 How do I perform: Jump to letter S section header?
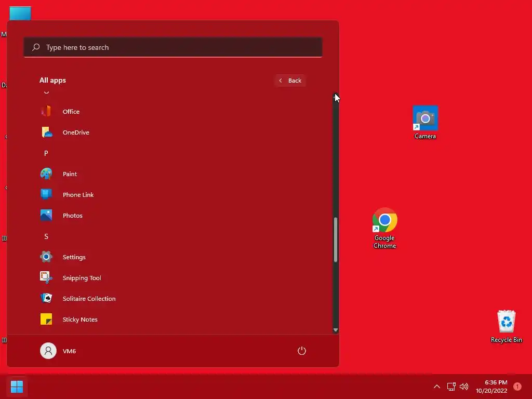pyautogui.click(x=46, y=236)
